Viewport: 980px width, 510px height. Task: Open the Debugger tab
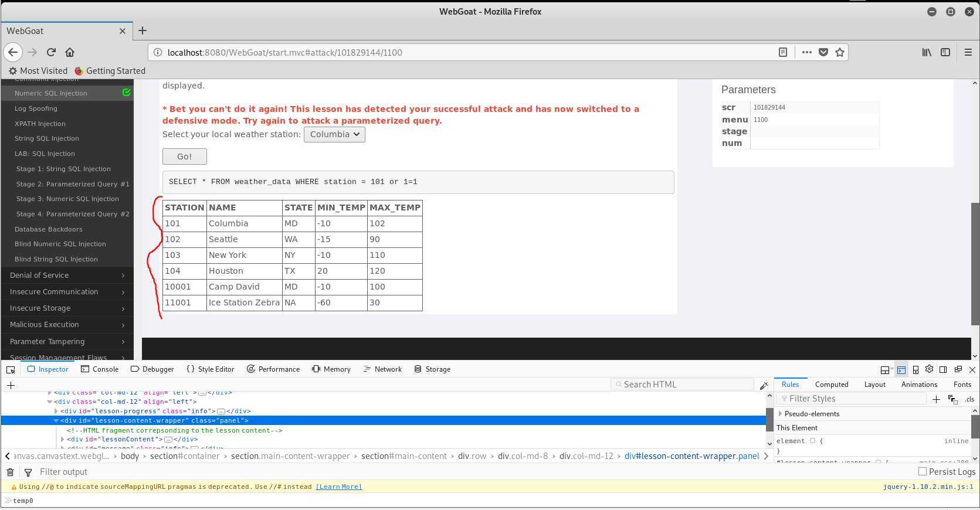pyautogui.click(x=152, y=369)
